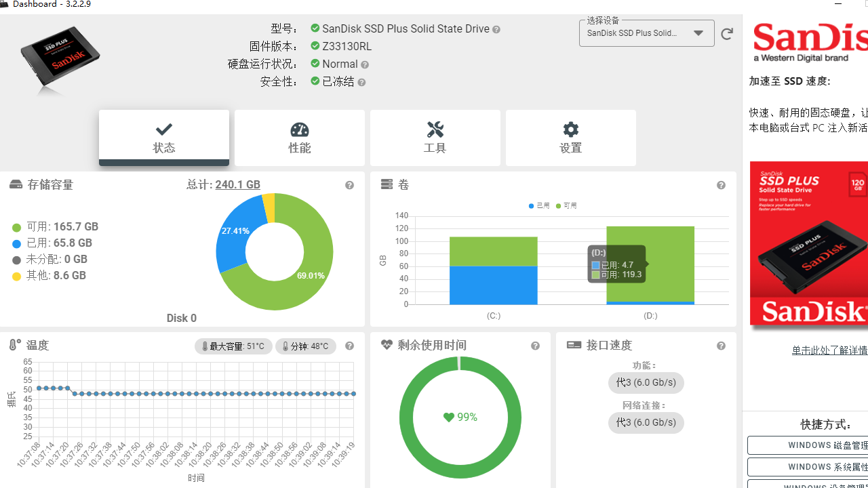Click the blue 27.41% donut segment
The height and width of the screenshot is (488, 868).
click(234, 232)
